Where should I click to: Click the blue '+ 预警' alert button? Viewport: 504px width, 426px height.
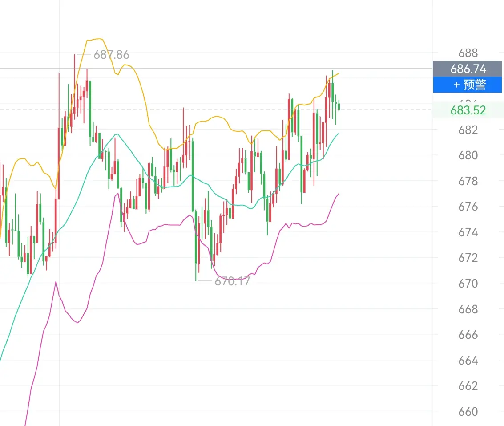pos(468,85)
